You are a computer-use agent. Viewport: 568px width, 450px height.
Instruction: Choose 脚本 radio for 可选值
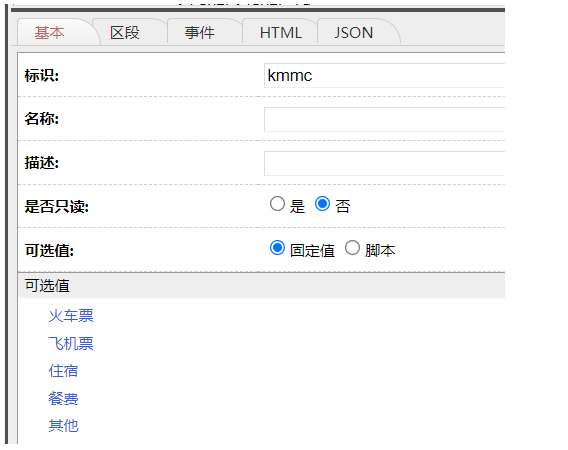352,248
